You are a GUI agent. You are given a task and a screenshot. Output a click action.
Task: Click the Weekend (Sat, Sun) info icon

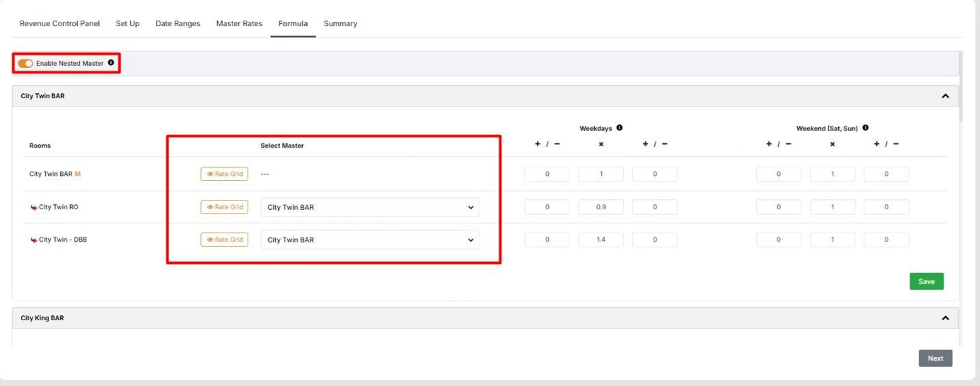(865, 128)
